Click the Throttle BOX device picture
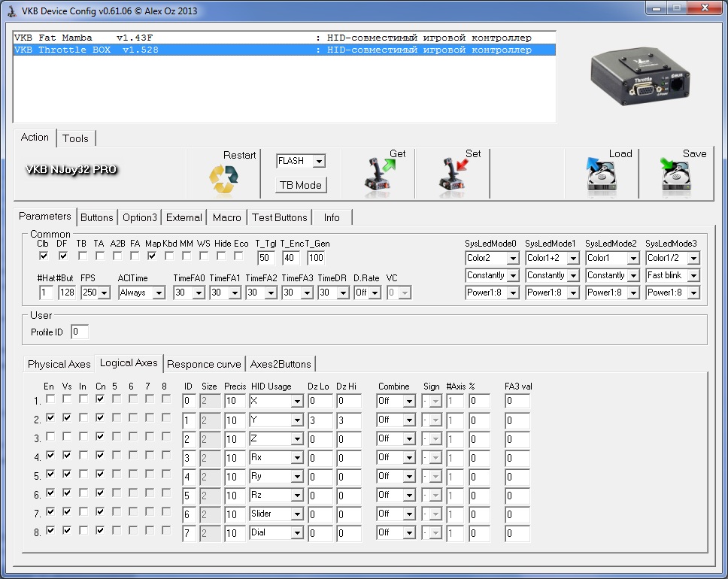The width and height of the screenshot is (728, 579). (x=640, y=76)
